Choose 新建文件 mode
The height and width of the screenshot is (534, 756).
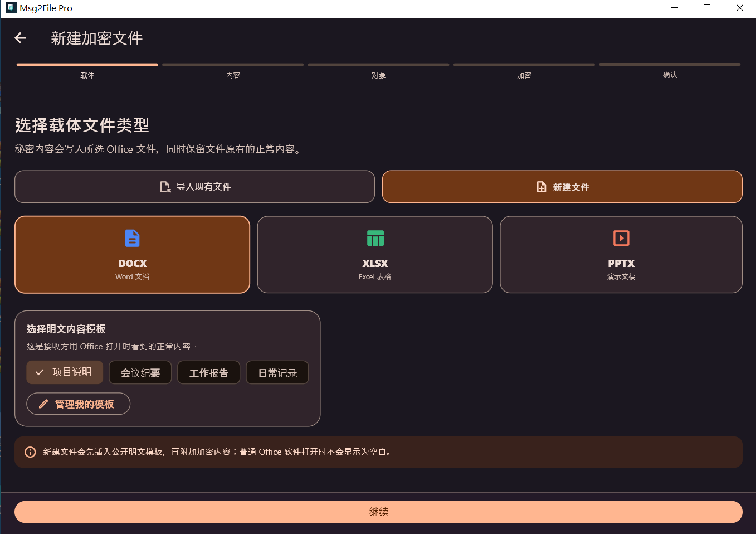562,187
